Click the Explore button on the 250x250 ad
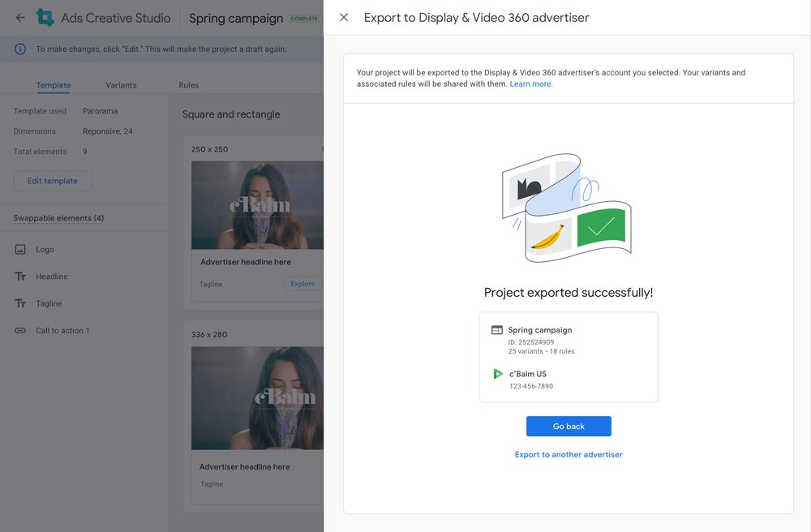 (x=302, y=284)
